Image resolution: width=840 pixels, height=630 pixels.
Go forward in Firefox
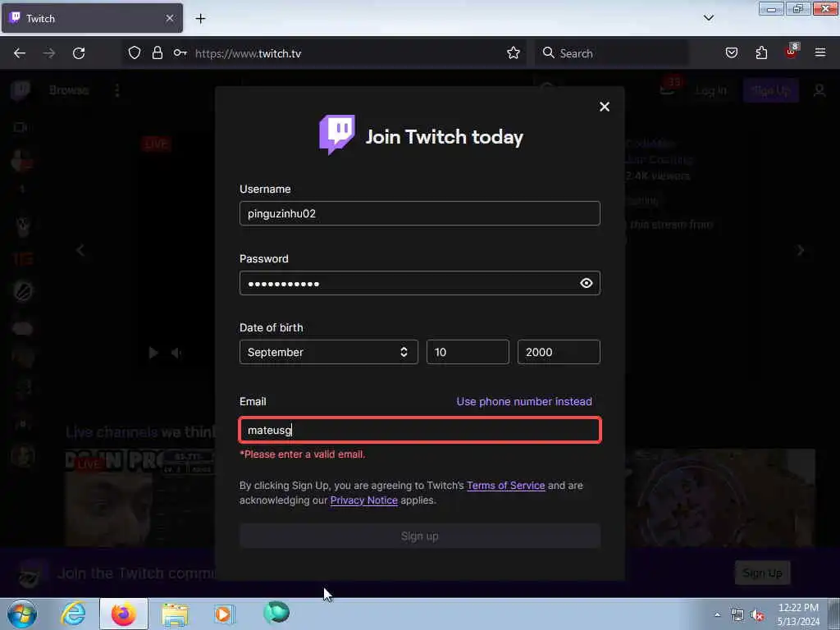click(49, 53)
